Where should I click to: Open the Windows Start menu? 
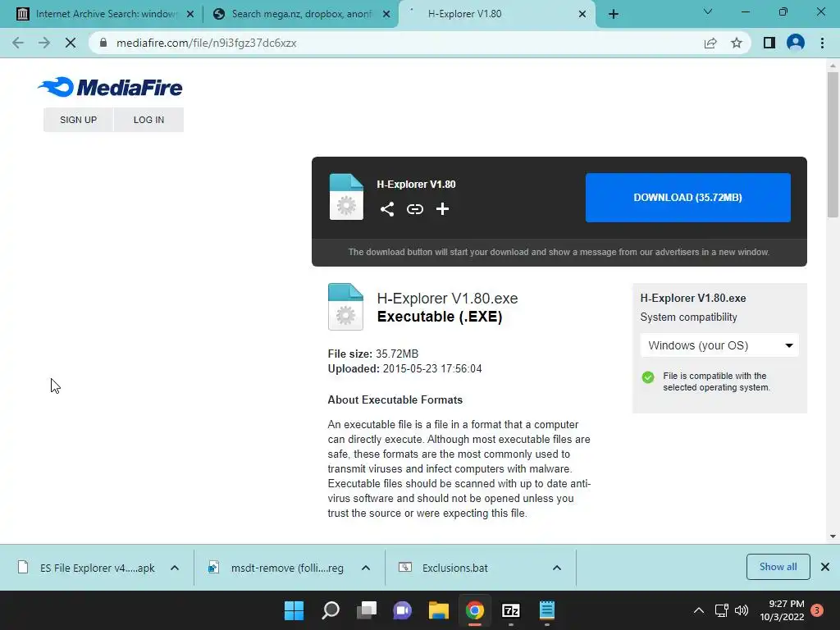pos(294,610)
